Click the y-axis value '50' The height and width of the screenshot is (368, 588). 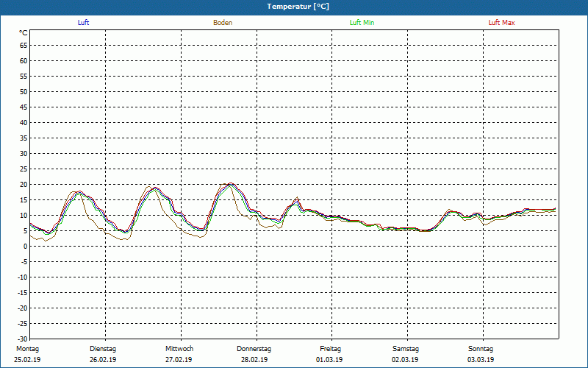coord(24,91)
